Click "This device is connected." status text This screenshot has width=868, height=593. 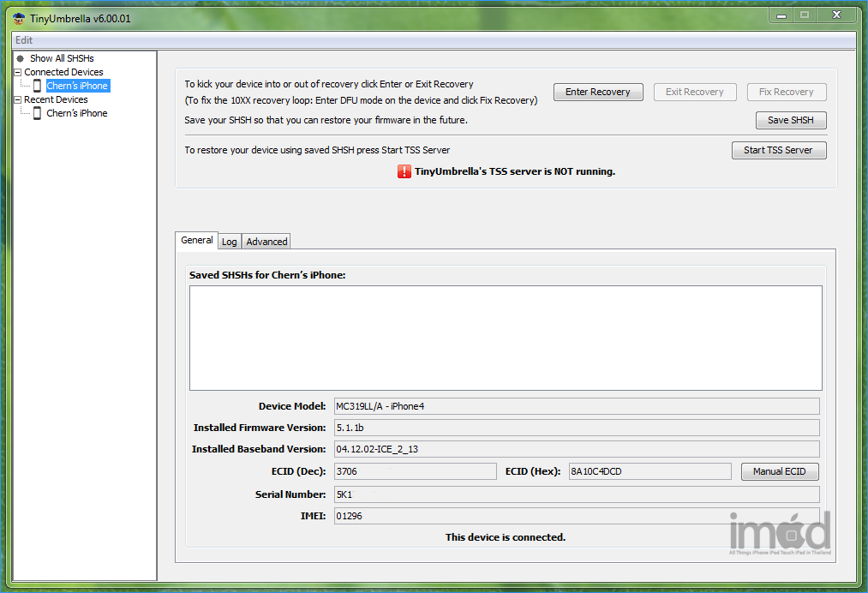506,537
